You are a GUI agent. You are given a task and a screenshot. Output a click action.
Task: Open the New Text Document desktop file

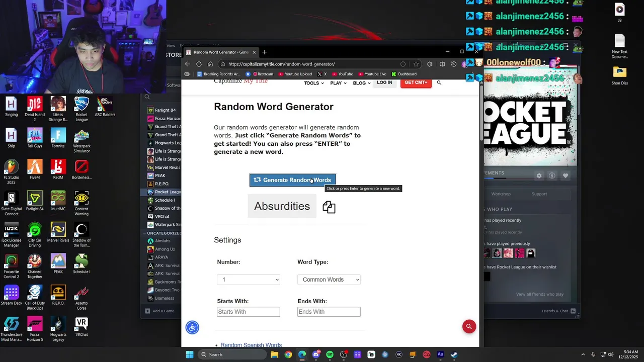619,47
